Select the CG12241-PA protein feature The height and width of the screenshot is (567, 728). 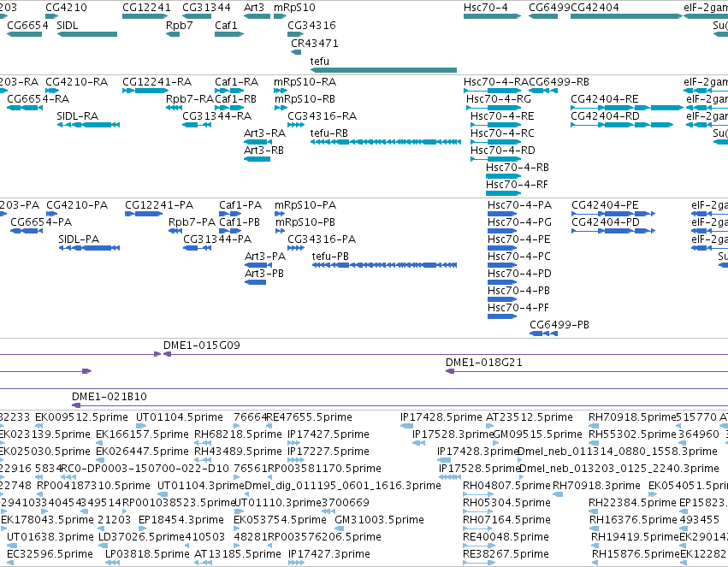[x=144, y=214]
